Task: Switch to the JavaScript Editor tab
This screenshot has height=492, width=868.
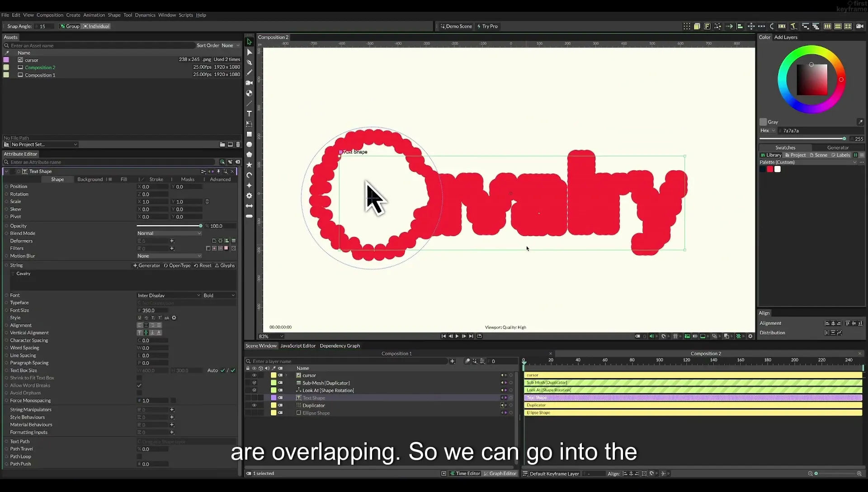Action: click(x=298, y=346)
